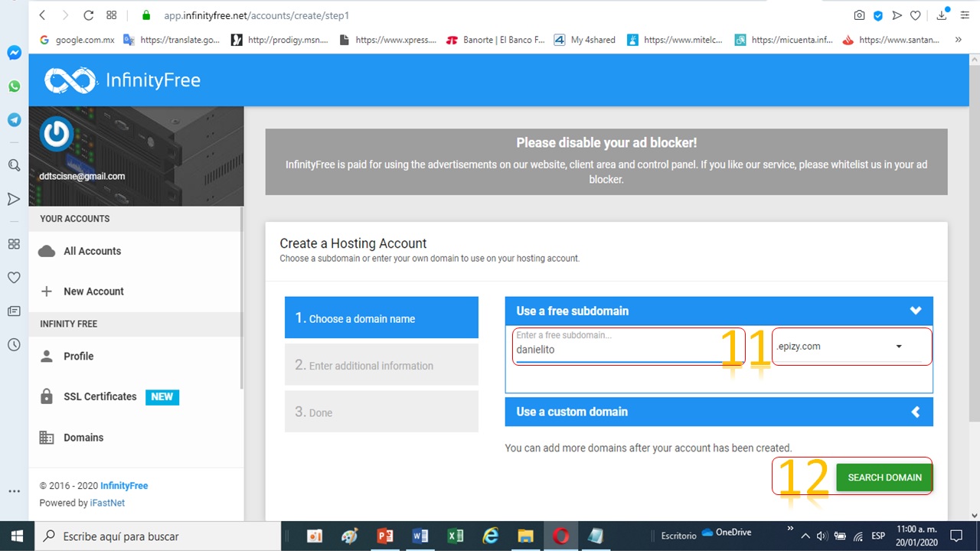Open WhatsApp from the Opera sidebar
The width and height of the screenshot is (980, 557).
[14, 86]
